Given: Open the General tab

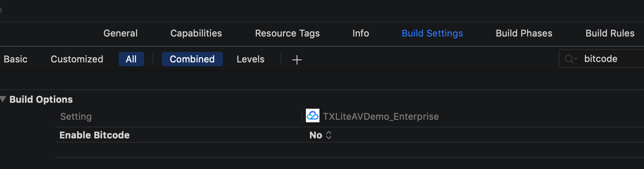Looking at the screenshot, I should click(x=120, y=33).
